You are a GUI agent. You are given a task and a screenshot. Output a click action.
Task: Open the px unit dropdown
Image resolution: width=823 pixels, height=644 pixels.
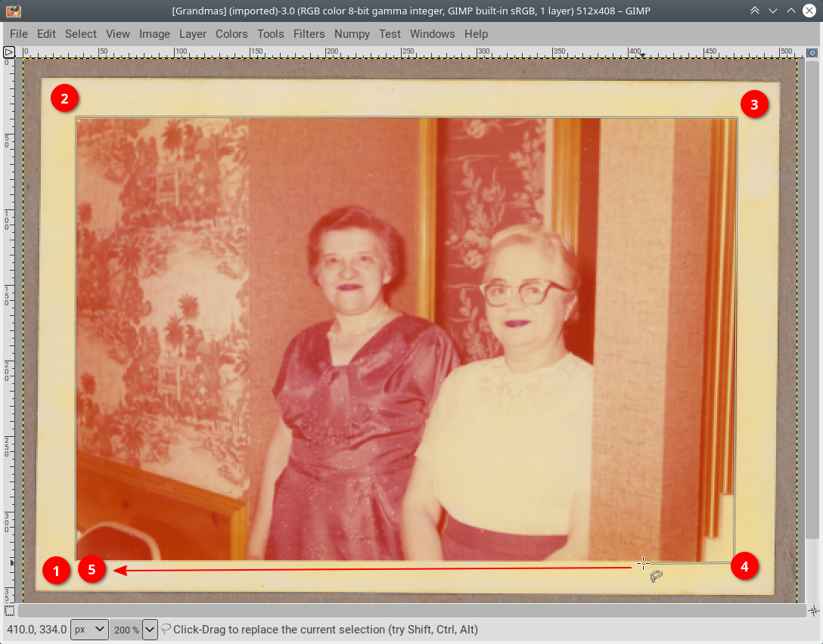pyautogui.click(x=89, y=630)
